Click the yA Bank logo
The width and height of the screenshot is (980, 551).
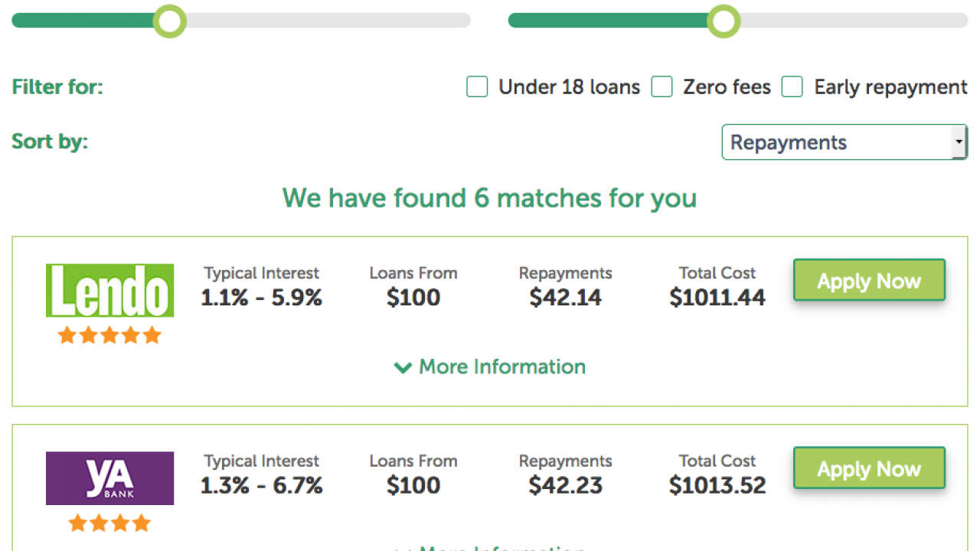pyautogui.click(x=109, y=478)
